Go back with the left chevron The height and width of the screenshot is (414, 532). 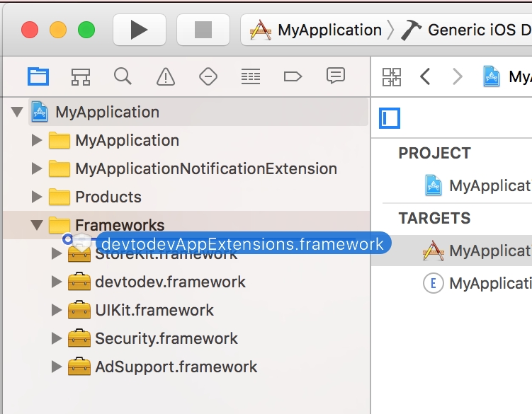coord(425,76)
